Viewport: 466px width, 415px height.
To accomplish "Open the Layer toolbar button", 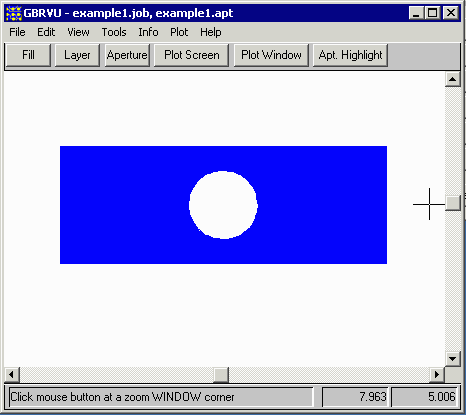I will (77, 55).
